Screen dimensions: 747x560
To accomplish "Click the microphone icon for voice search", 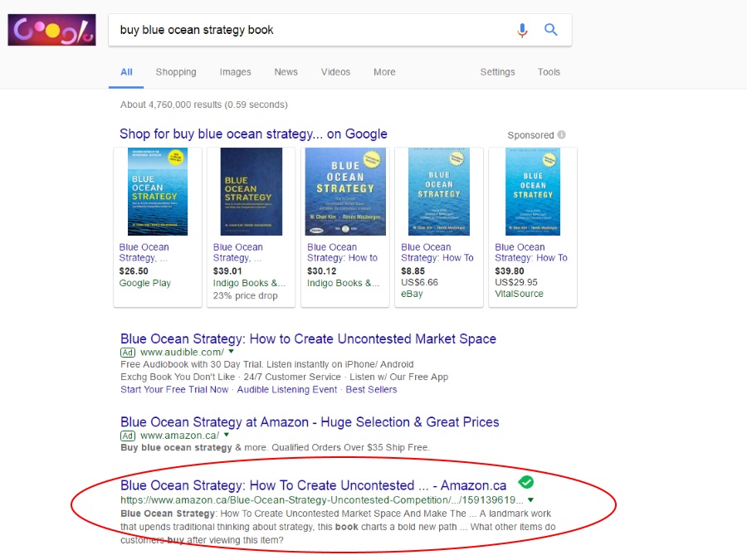I will (x=523, y=30).
